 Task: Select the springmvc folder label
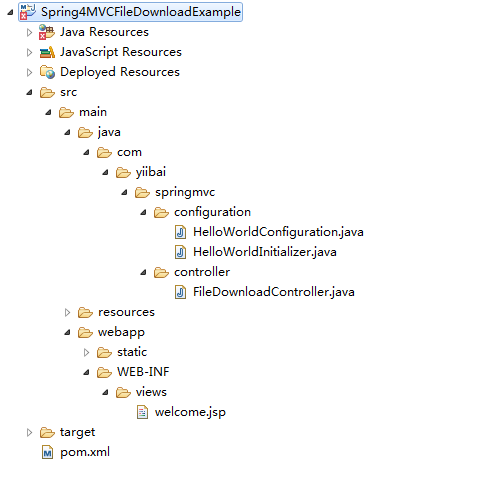click(x=185, y=192)
